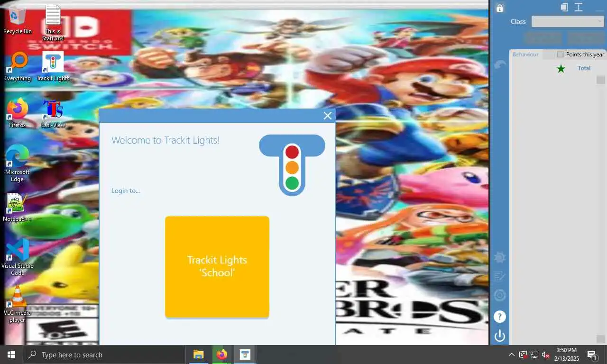Open the Recycle Bin desktop icon
Viewport: 607px width, 364px height.
point(18,20)
